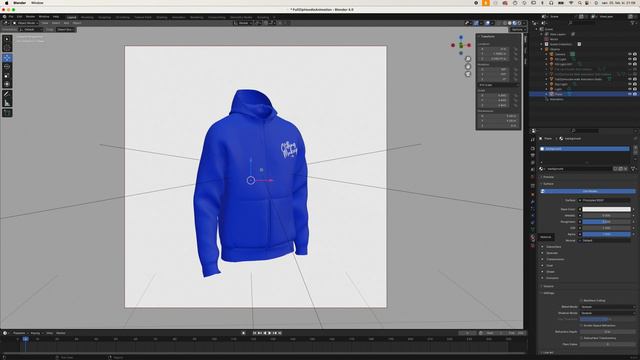The image size is (640, 360).
Task: Click the viewport zoom magnifier gizmo
Action: click(x=468, y=59)
